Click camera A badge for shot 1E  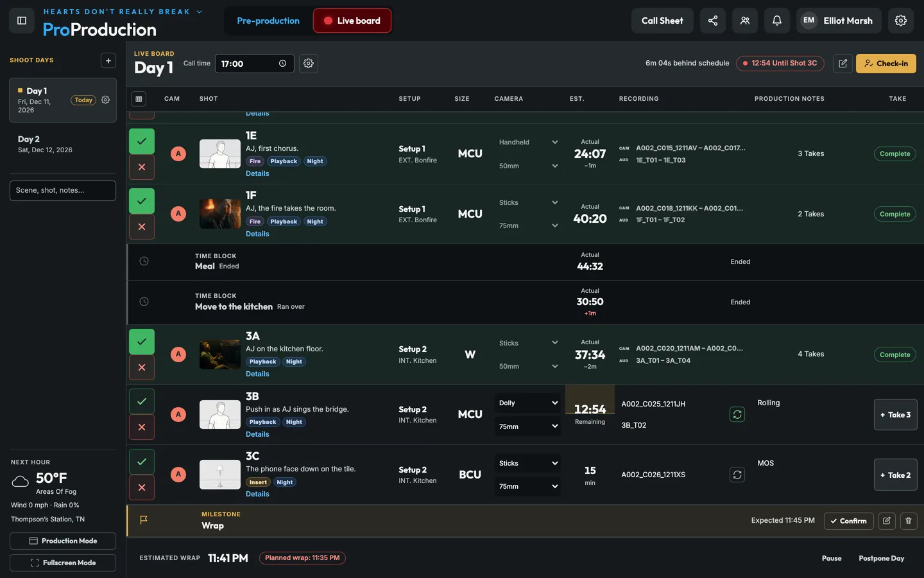pos(178,154)
